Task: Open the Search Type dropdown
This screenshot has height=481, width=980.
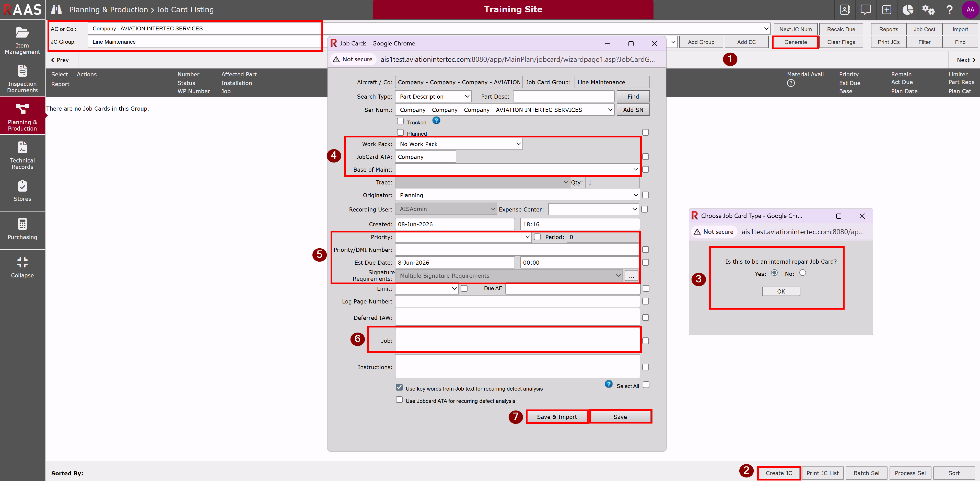Action: click(x=433, y=97)
